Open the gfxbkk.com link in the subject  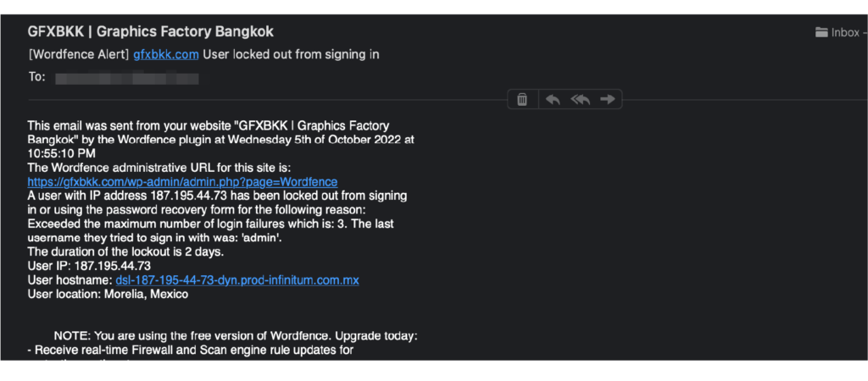pos(166,54)
